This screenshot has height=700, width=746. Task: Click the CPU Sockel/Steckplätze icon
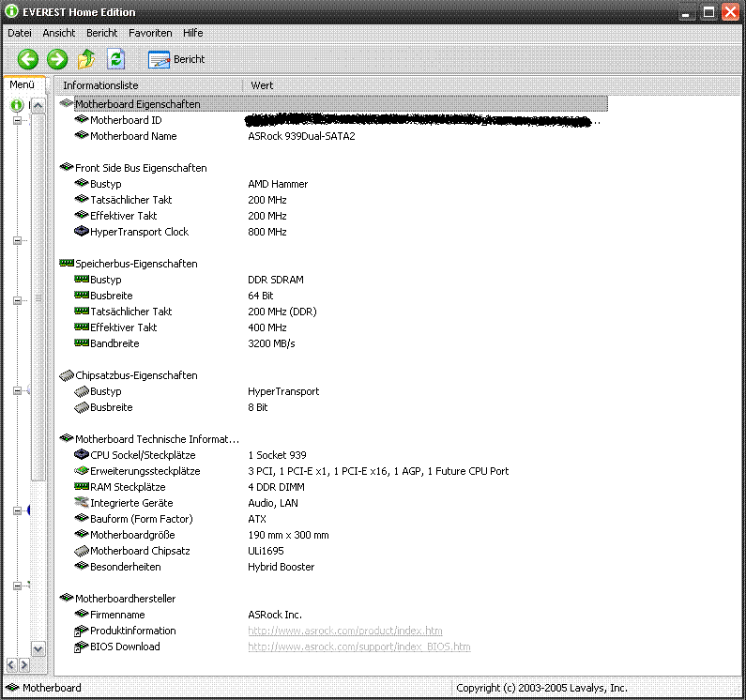pos(82,454)
